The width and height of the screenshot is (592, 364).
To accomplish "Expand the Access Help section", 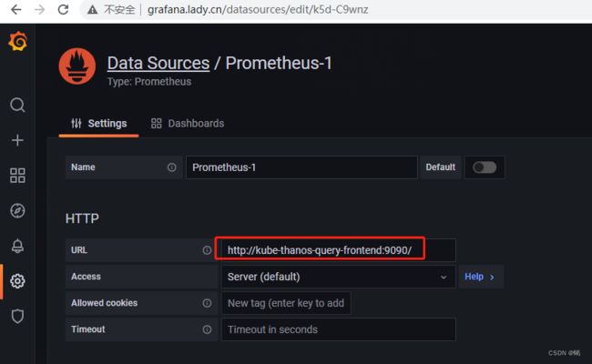I will (480, 277).
